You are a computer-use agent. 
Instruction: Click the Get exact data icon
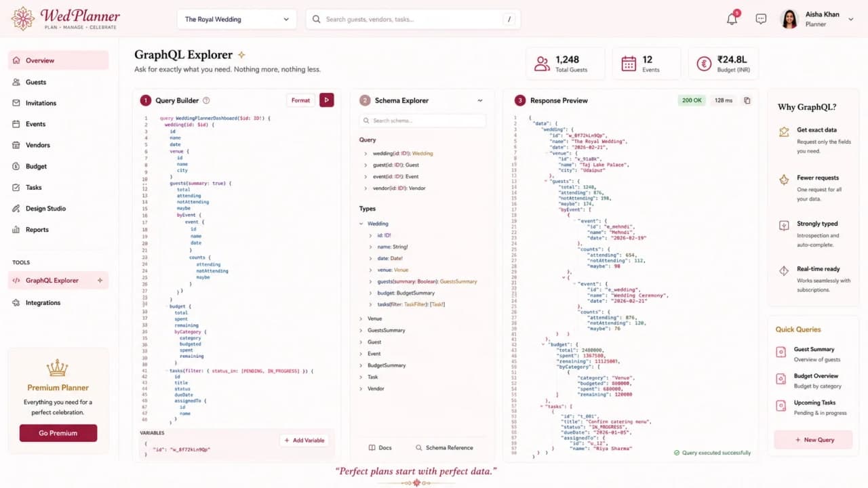point(784,131)
